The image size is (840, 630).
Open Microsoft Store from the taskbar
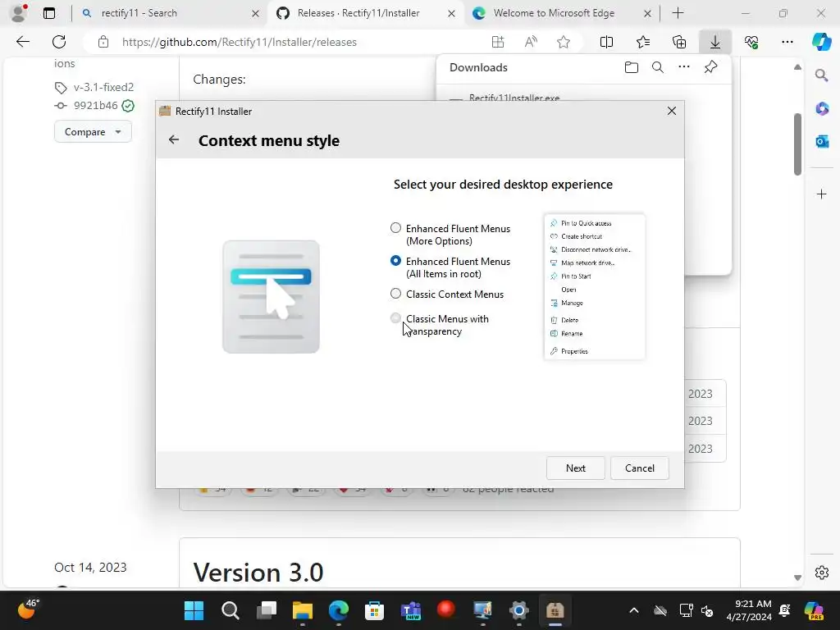click(x=374, y=610)
